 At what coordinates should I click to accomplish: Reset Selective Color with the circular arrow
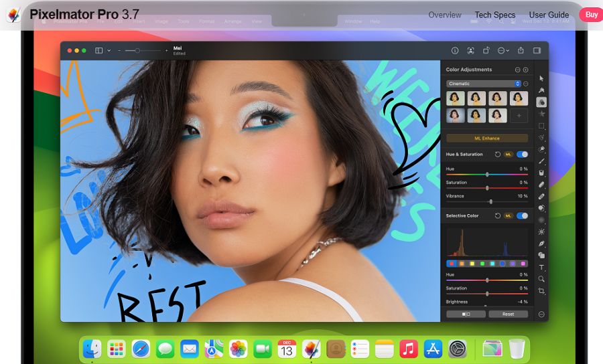498,215
